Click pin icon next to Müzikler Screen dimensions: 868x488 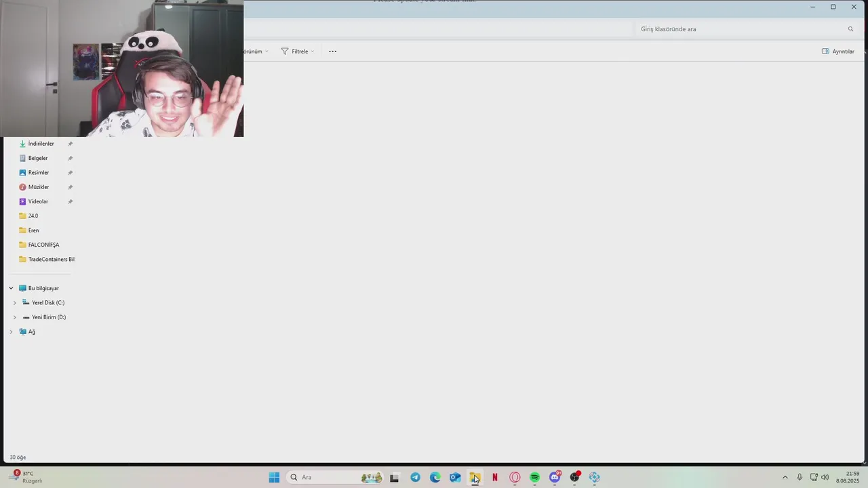pyautogui.click(x=70, y=187)
